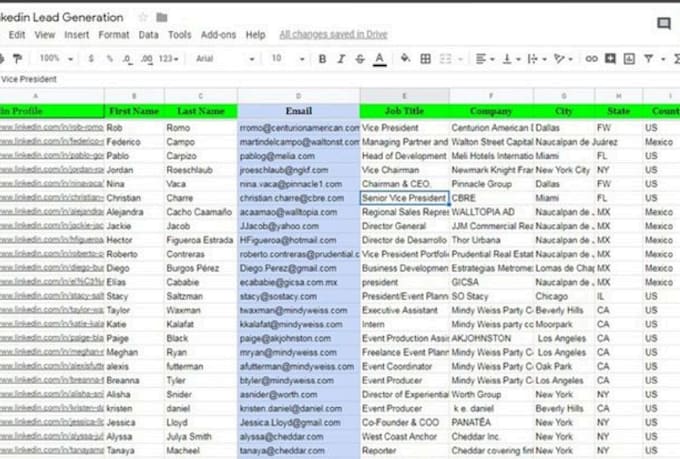Open the Format menu
Screen dimensions: 680x459
(114, 35)
